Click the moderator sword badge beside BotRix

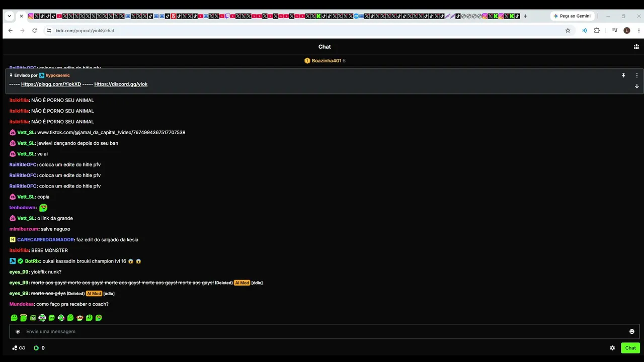pos(13,261)
